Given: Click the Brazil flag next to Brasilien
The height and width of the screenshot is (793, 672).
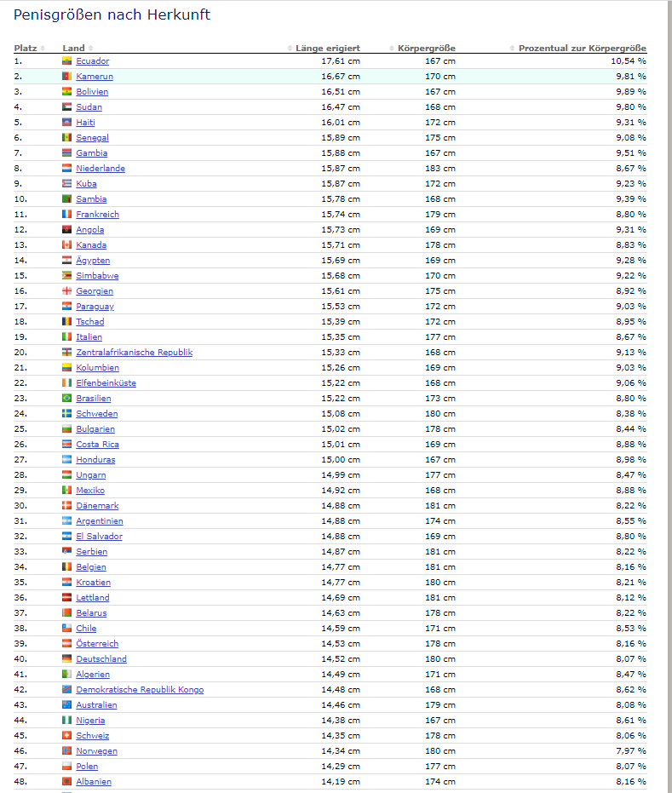Looking at the screenshot, I should pyautogui.click(x=66, y=399).
